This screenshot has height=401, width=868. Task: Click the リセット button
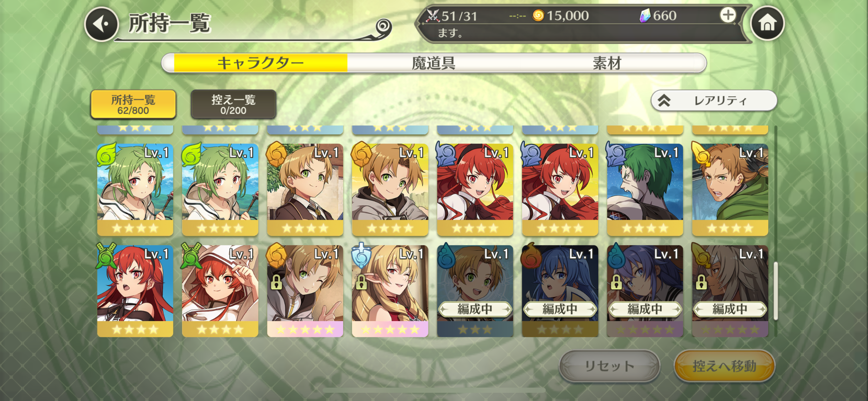(609, 366)
